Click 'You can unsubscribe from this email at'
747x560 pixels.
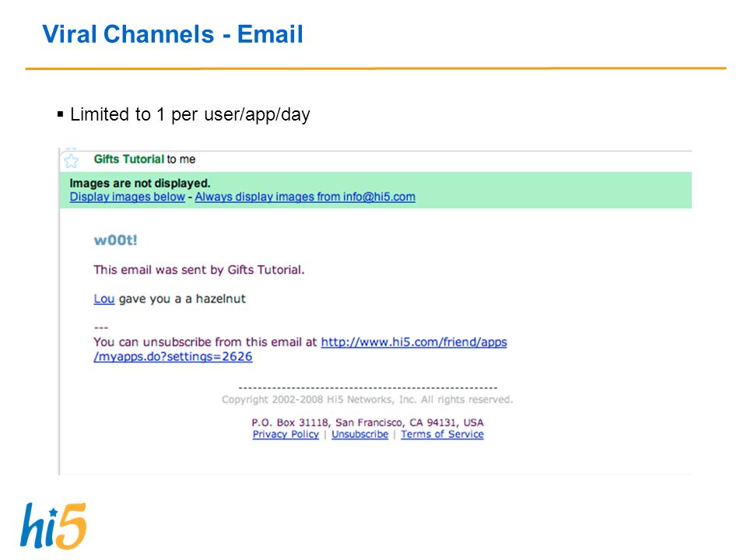tap(205, 342)
